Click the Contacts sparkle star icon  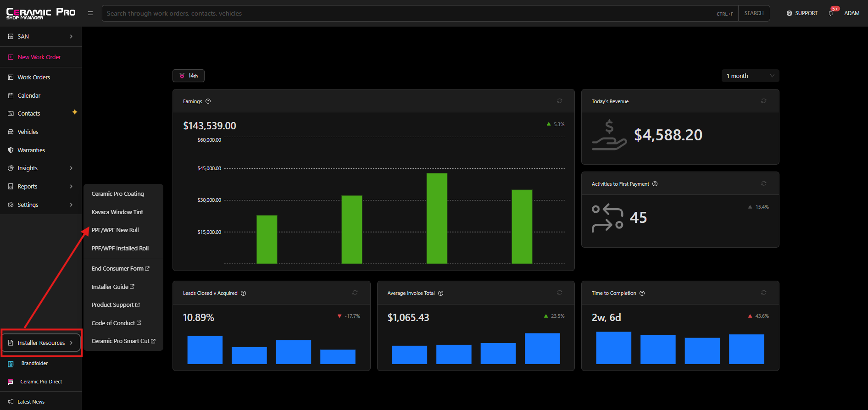tap(74, 112)
